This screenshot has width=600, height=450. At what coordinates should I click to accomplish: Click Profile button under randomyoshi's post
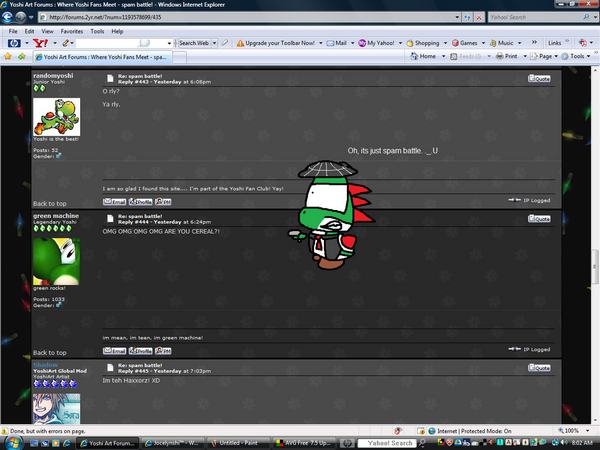[x=140, y=202]
